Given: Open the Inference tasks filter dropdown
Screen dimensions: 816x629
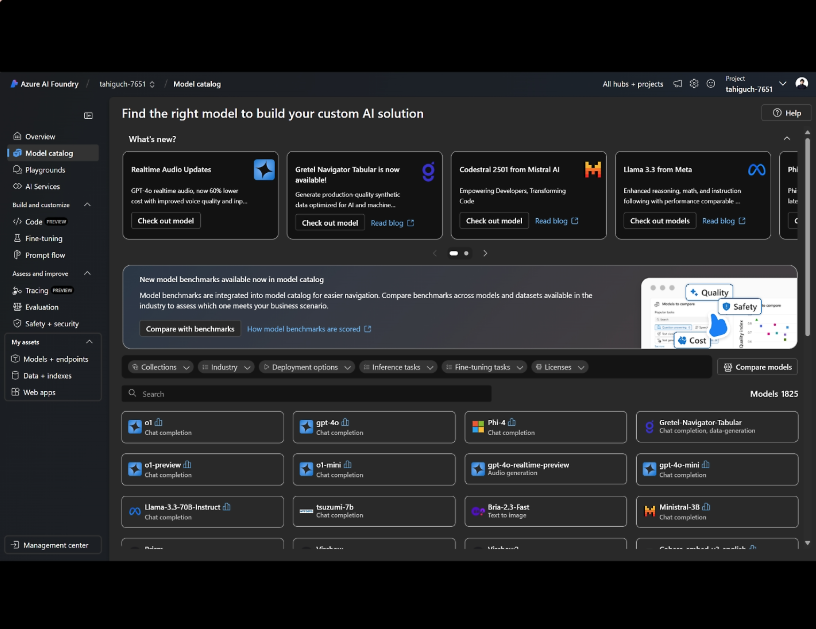Looking at the screenshot, I should 398,367.
